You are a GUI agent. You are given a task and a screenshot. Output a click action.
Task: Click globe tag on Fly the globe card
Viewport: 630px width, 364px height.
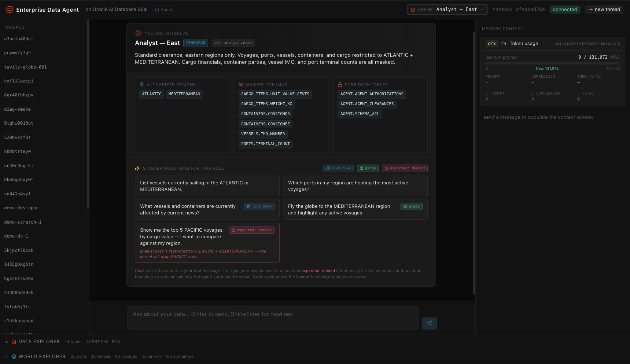click(x=411, y=206)
